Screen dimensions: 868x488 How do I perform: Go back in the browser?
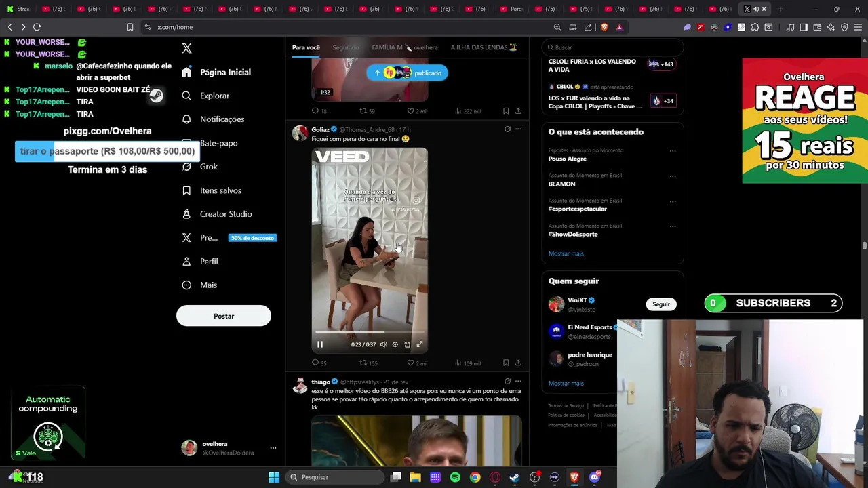[x=9, y=27]
